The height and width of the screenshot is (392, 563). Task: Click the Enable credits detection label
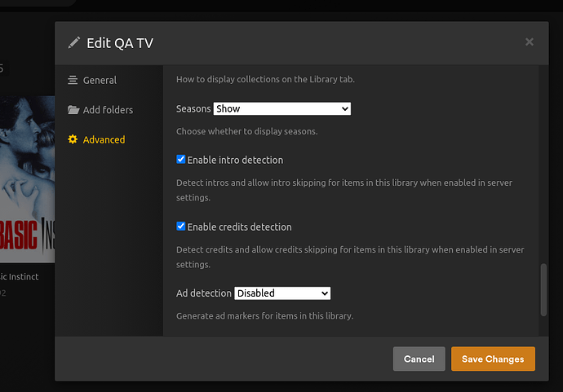click(239, 227)
